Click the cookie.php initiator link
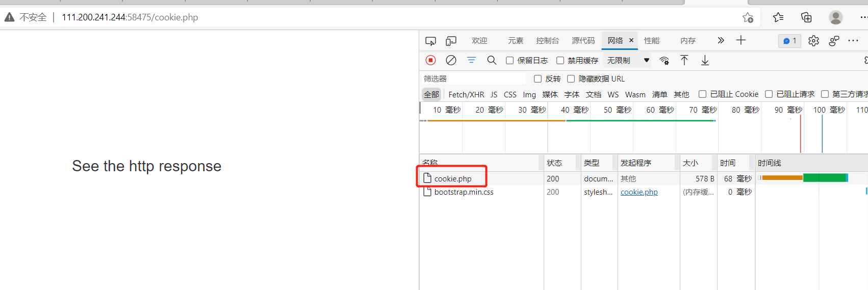Viewport: 868px width, 290px height. [x=639, y=192]
